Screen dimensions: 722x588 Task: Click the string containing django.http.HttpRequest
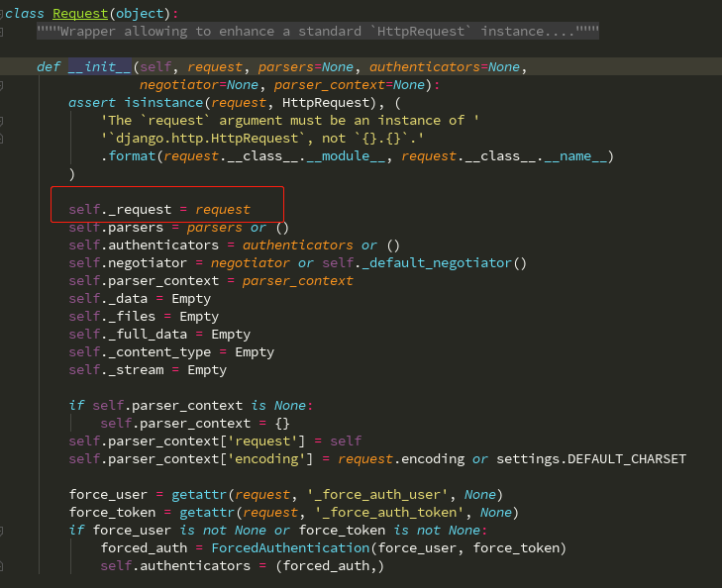click(x=262, y=139)
